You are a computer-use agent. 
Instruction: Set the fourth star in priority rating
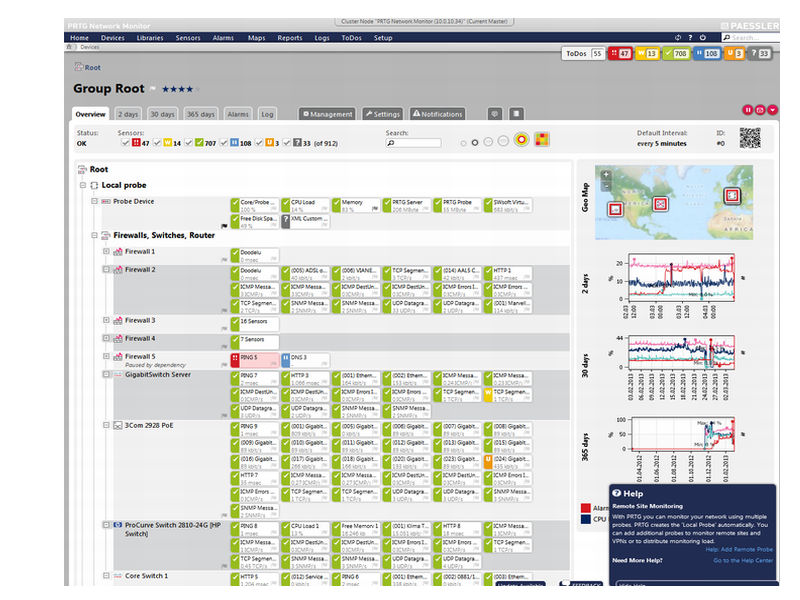tap(190, 89)
